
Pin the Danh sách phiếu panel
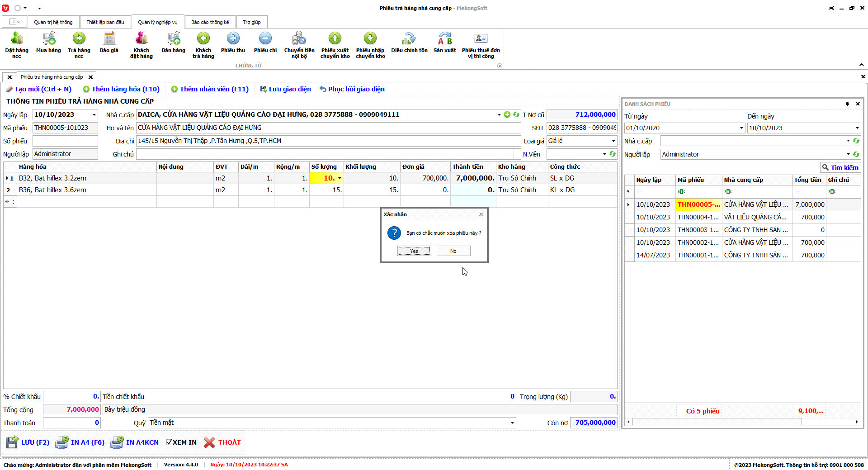coord(847,104)
